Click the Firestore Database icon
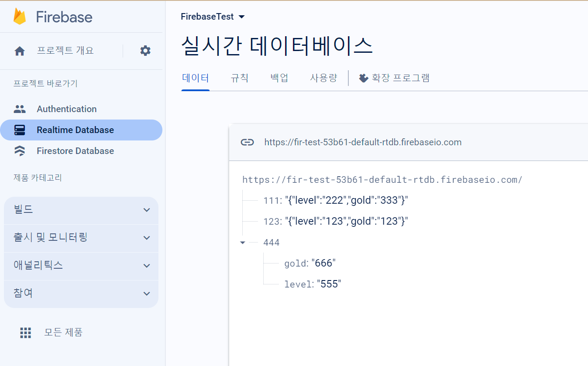 coord(20,151)
